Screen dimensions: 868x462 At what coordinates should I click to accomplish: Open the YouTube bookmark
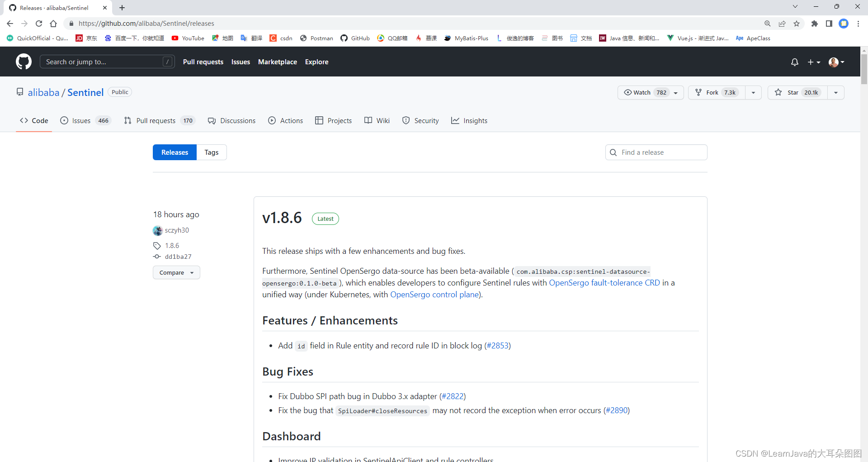pyautogui.click(x=188, y=38)
